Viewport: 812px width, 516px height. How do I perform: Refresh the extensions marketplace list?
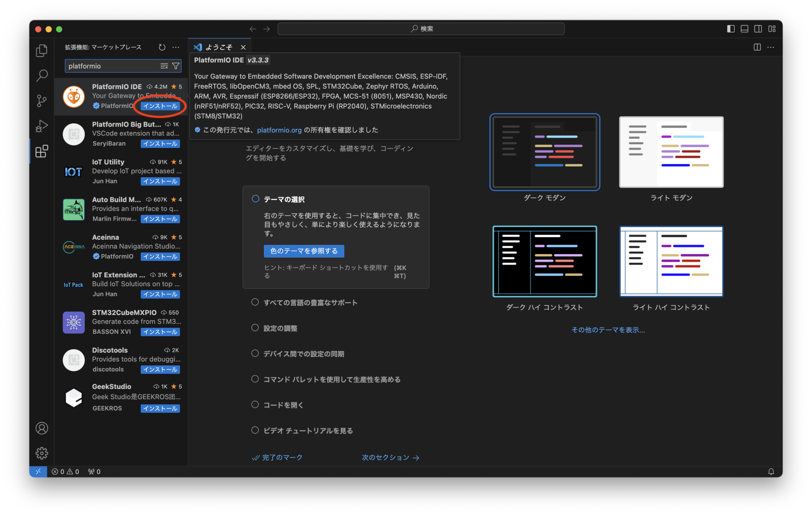(162, 47)
